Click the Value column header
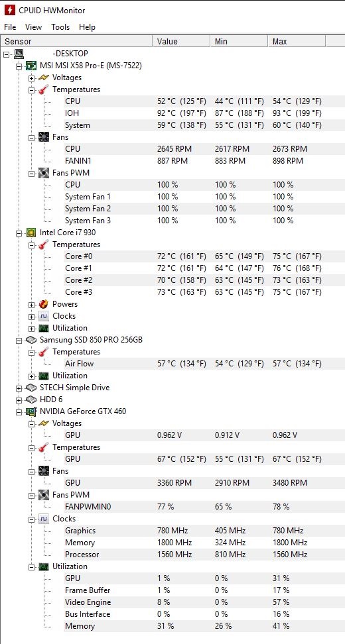Viewport: 345px width, 644px height. [181, 42]
